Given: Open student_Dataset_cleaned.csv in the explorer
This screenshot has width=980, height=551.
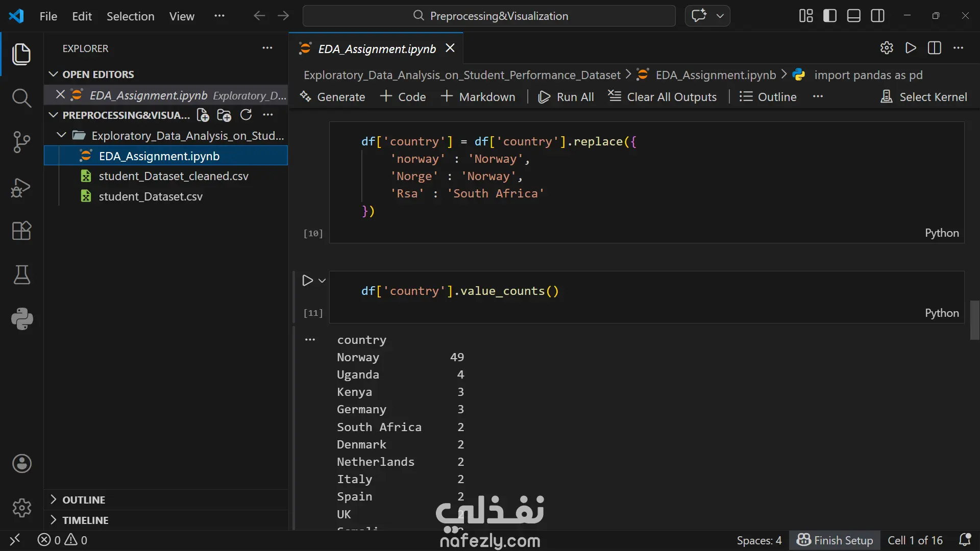Looking at the screenshot, I should click(x=174, y=176).
